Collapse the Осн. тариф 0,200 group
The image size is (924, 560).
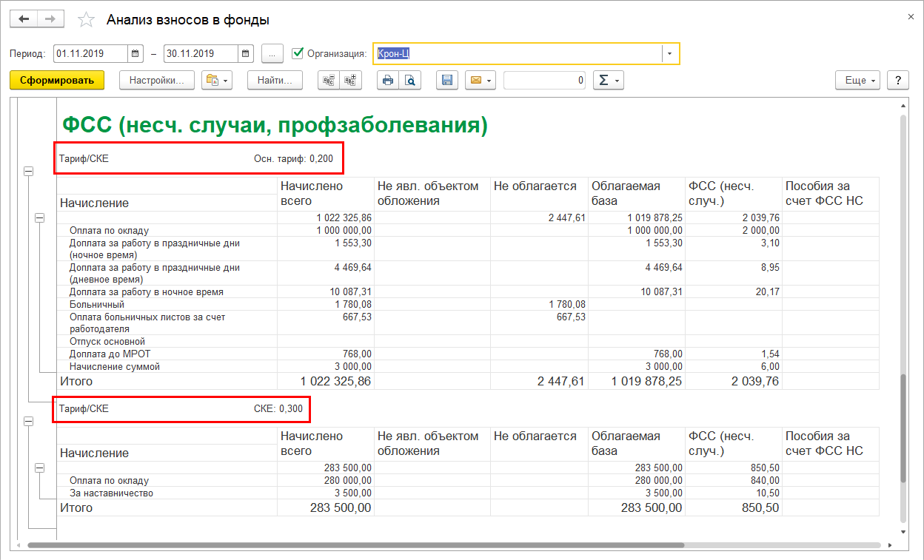click(x=29, y=171)
